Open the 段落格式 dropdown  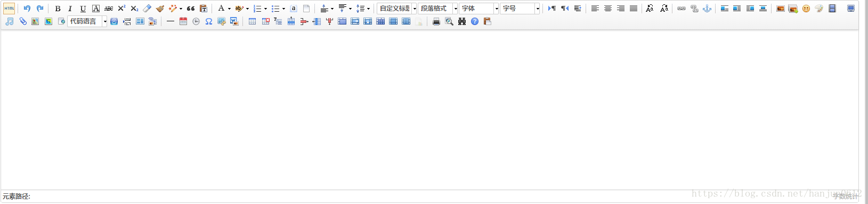438,9
